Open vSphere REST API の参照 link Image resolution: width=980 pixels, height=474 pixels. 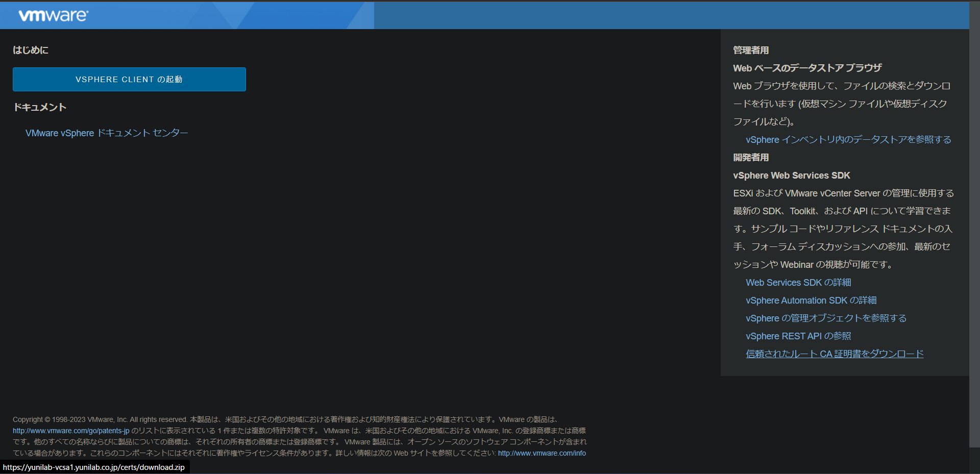pyautogui.click(x=798, y=336)
